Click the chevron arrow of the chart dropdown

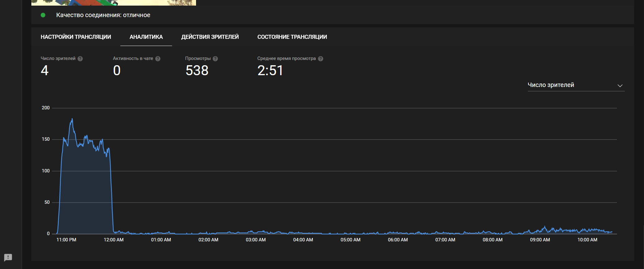click(620, 86)
